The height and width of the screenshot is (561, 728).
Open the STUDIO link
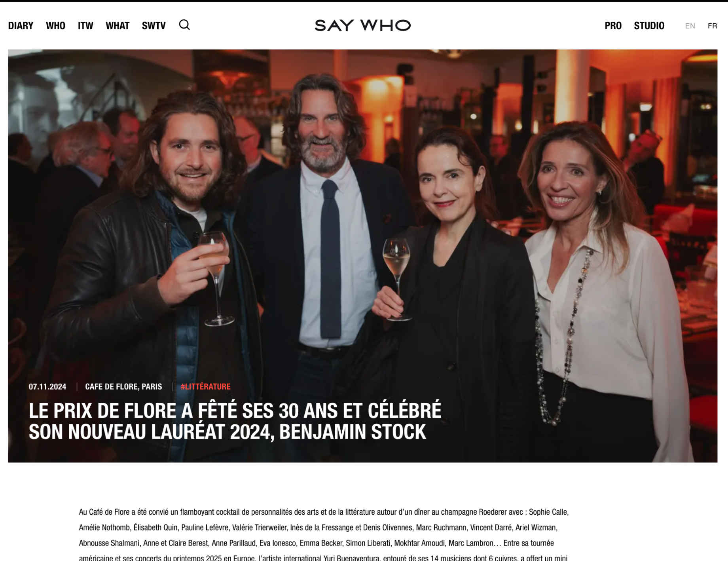pyautogui.click(x=649, y=26)
